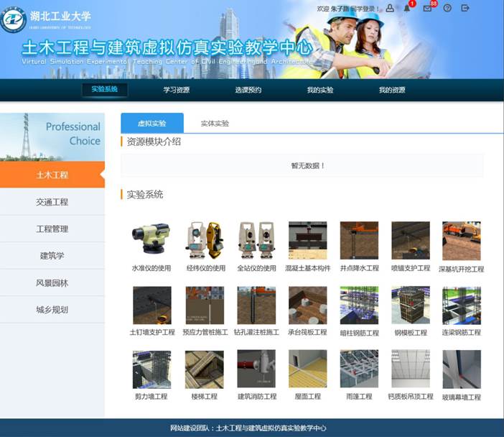The width and height of the screenshot is (504, 437).
Task: Open 选课预约 menu item
Action: 248,90
